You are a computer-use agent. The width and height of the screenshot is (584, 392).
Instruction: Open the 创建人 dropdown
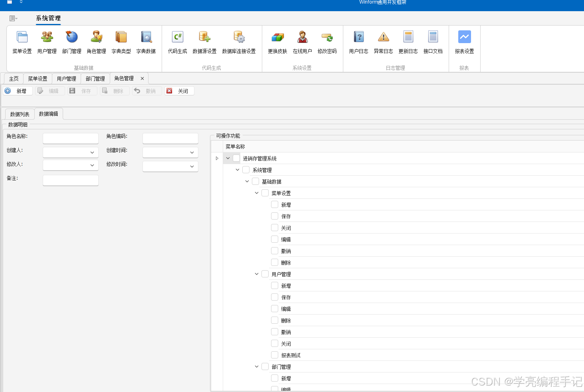tap(92, 152)
